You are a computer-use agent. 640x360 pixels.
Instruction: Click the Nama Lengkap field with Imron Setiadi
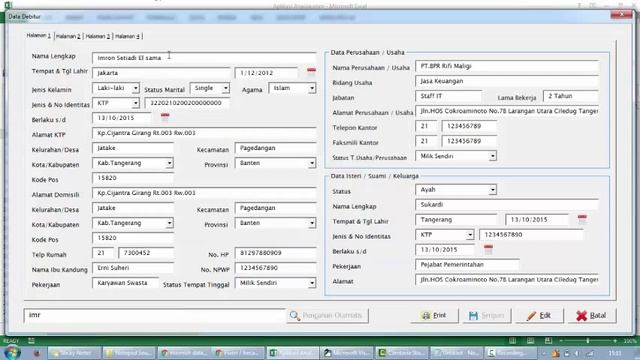pos(204,58)
